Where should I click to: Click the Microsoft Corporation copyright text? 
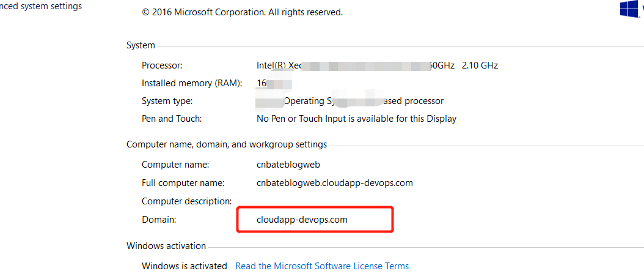click(243, 12)
